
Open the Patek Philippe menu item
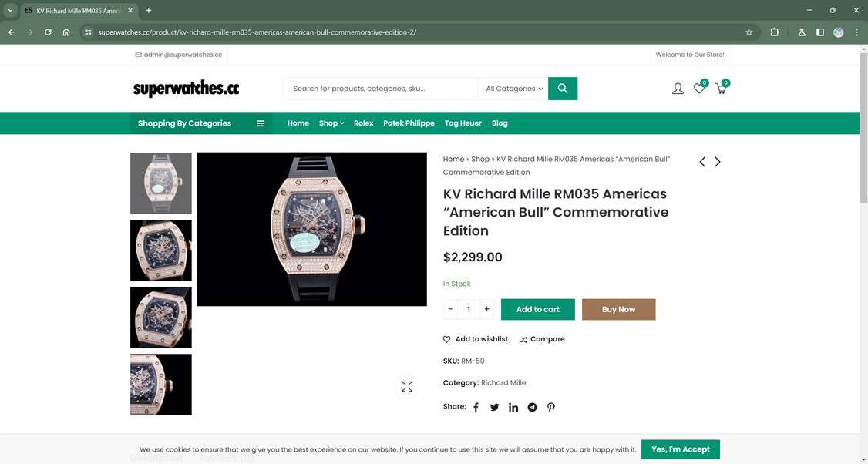click(409, 123)
